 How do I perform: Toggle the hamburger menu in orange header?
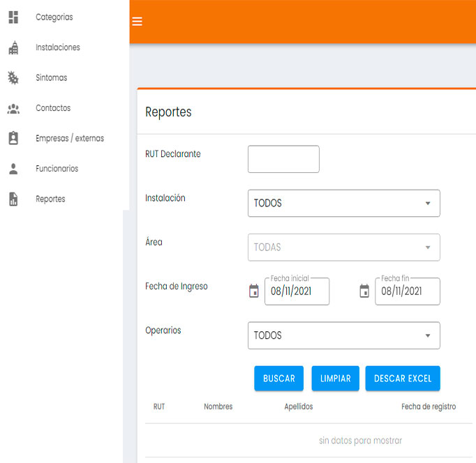pos(137,22)
